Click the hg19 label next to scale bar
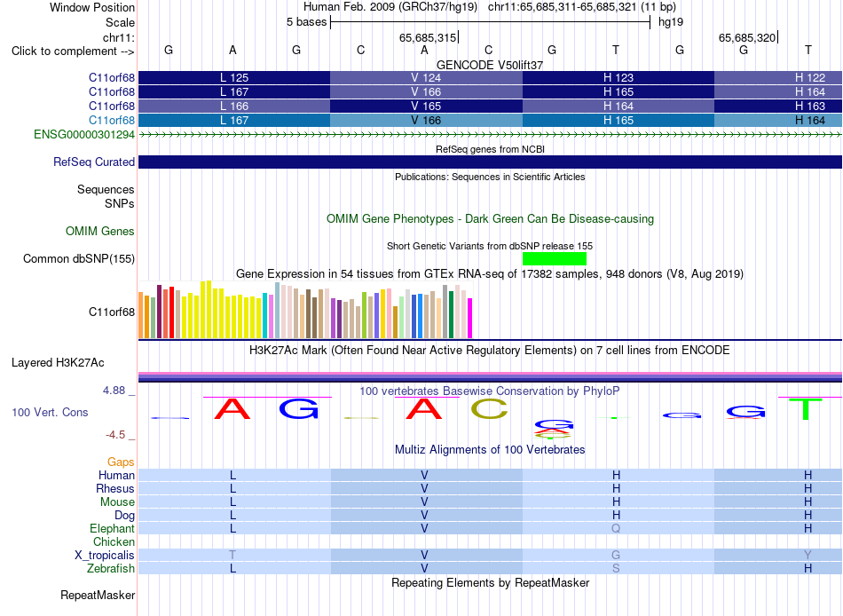This screenshot has height=616, width=843. (671, 22)
